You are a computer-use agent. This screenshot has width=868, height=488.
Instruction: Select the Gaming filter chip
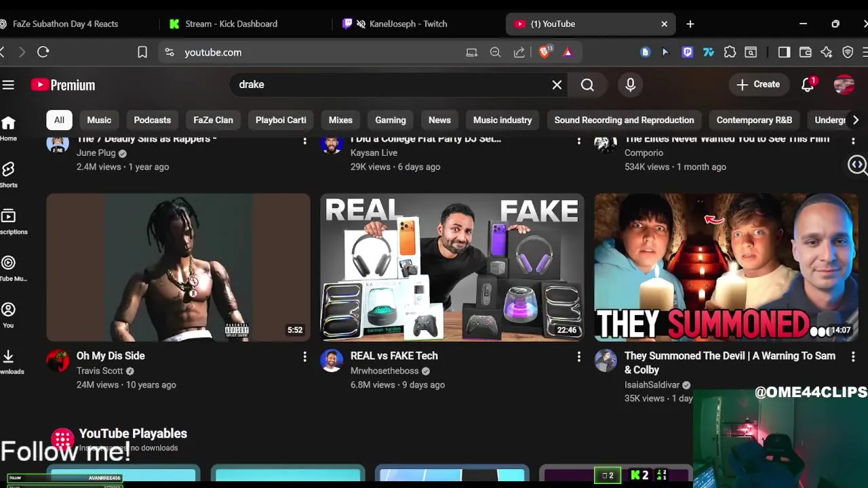[x=391, y=120]
